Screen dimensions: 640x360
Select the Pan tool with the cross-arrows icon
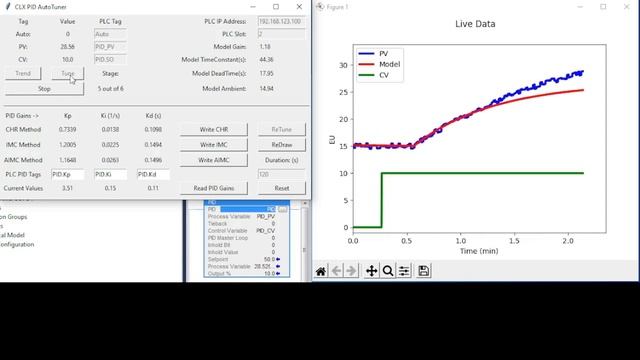point(371,271)
